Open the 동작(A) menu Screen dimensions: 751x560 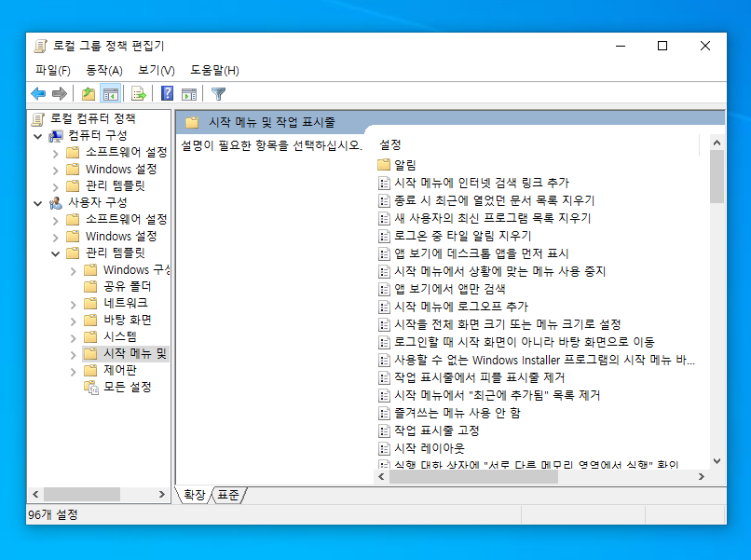pos(104,71)
